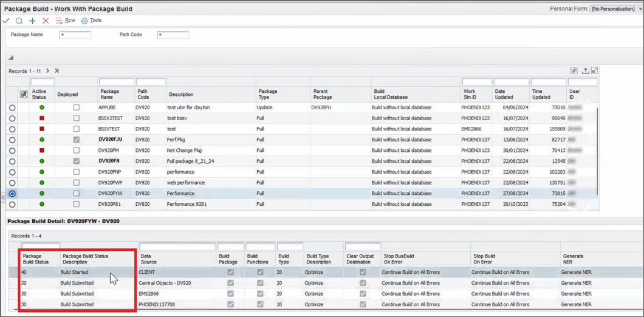Viewport: 644px width, 317px height.
Task: Click the Tools gear icon
Action: (84, 21)
